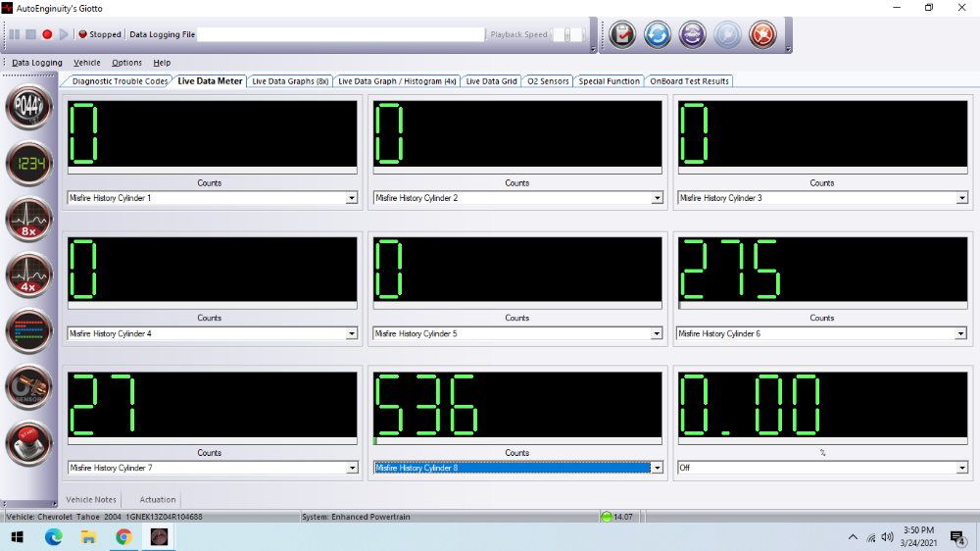The image size is (980, 551).
Task: Click the Data Logging File input field
Action: (x=340, y=34)
